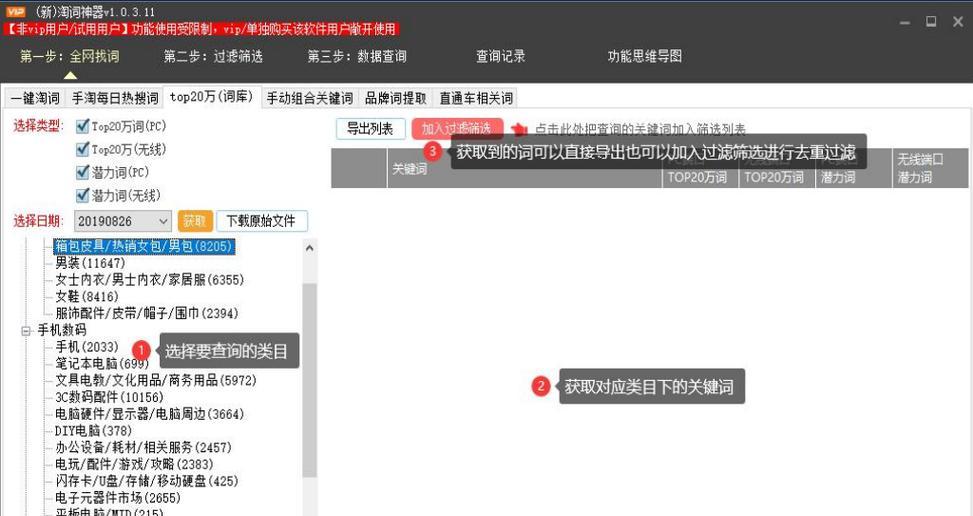Viewport: 973px width, 516px height.
Task: Click the 下载原始文件 button
Action: (x=261, y=221)
